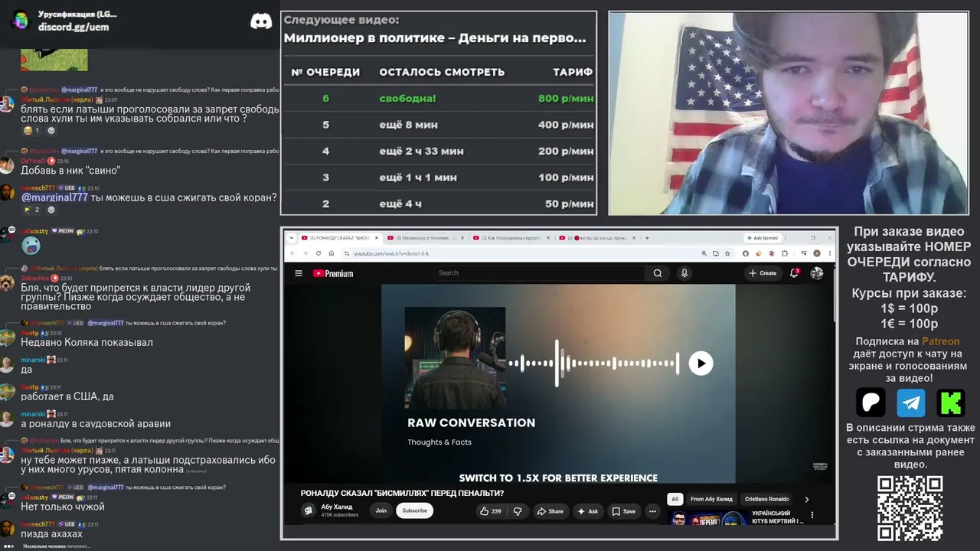Image resolution: width=980 pixels, height=551 pixels.
Task: Switch to the Миллионер в политике tab
Action: click(426, 238)
